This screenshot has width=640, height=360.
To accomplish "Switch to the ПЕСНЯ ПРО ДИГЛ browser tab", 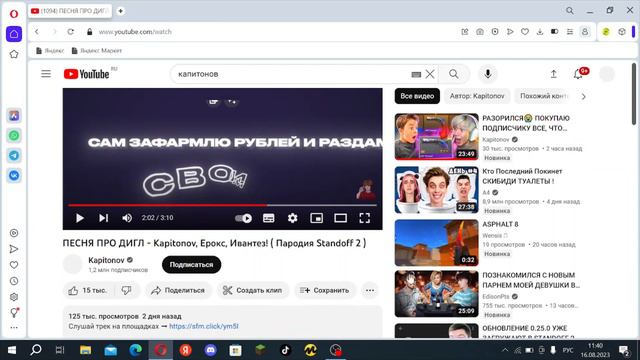I will (x=70, y=11).
